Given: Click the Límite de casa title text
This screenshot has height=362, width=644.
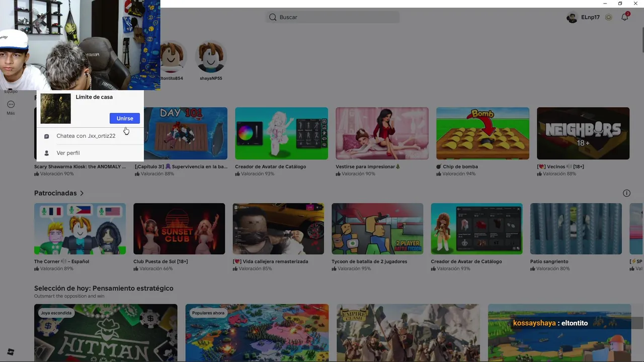Looking at the screenshot, I should pos(94,97).
